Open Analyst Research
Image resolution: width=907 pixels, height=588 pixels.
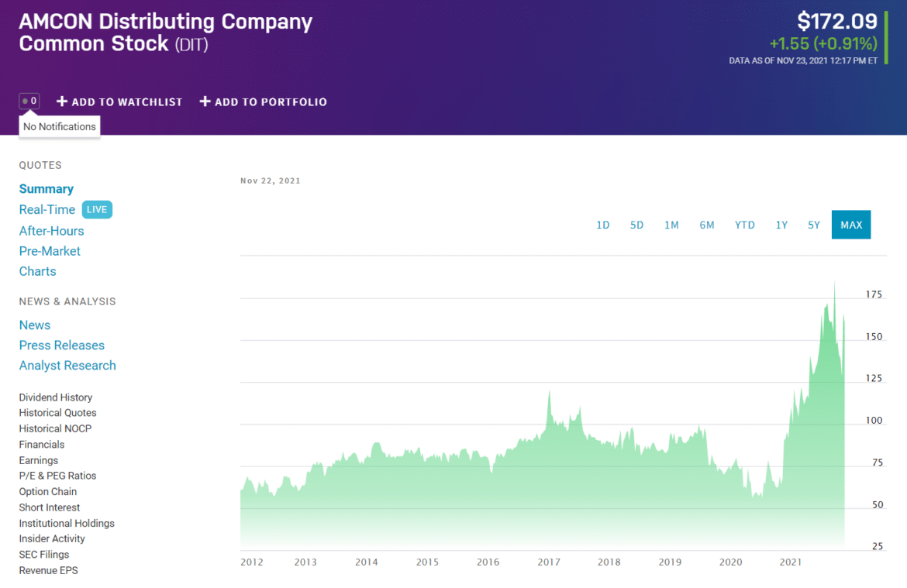pyautogui.click(x=67, y=365)
